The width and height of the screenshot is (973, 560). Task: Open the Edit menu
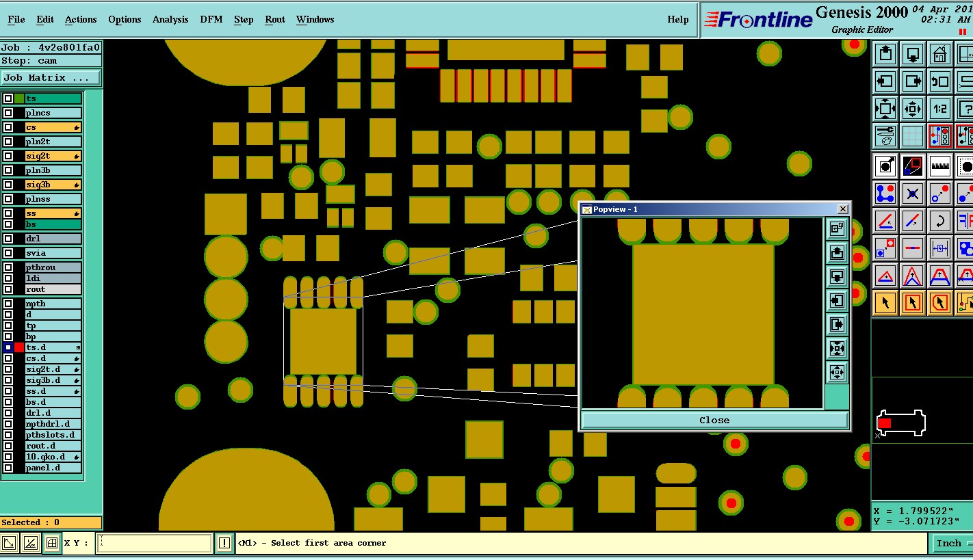point(45,19)
